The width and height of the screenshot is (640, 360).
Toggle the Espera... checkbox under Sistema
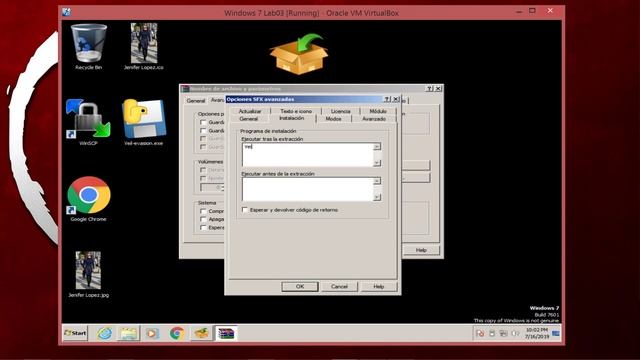pos(203,227)
